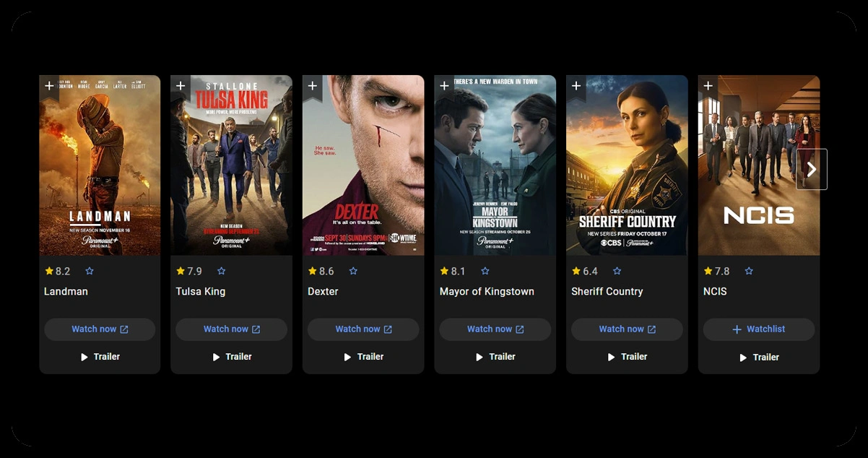The height and width of the screenshot is (458, 868).
Task: Rate Sheriff Country via blue star outline
Action: (x=617, y=272)
